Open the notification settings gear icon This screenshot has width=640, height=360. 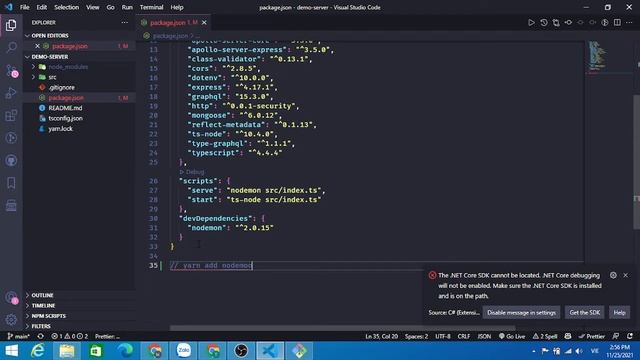coord(613,276)
